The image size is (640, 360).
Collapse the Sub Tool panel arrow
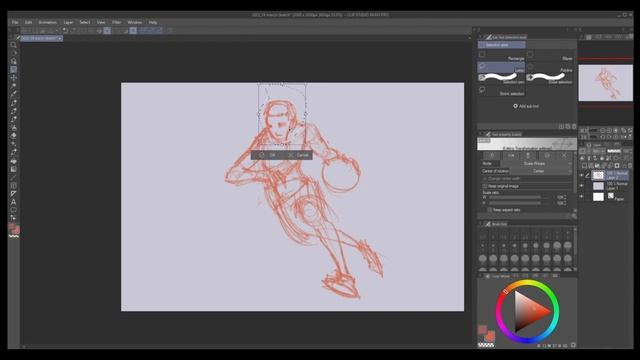(481, 37)
